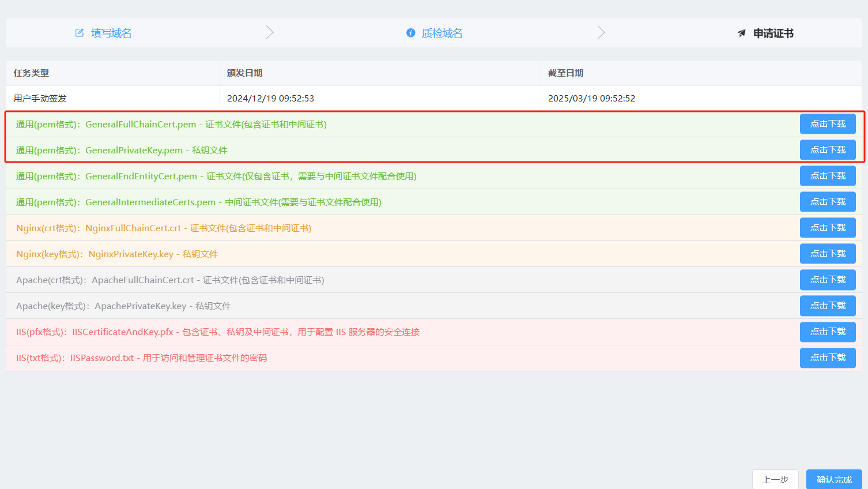Download GeneralIntermediateCerts.pem file
Screen dimensions: 868x489
[827, 202]
